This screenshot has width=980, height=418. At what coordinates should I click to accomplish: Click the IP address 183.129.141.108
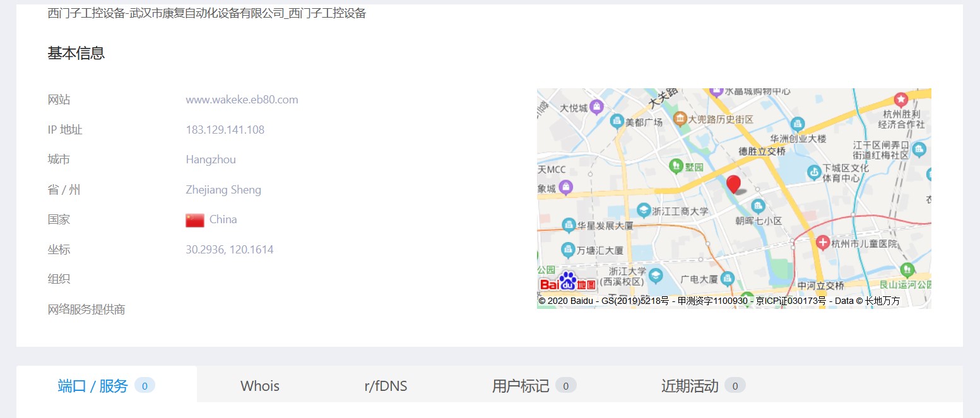click(x=225, y=130)
